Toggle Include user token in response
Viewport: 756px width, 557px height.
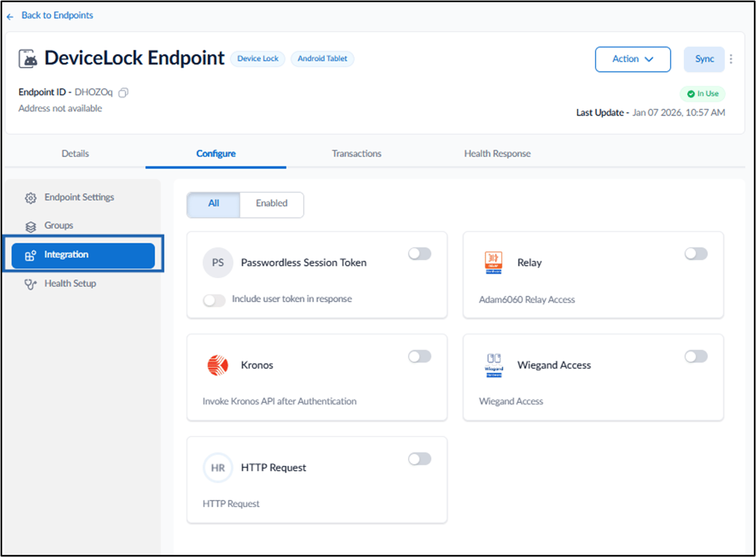[214, 300]
